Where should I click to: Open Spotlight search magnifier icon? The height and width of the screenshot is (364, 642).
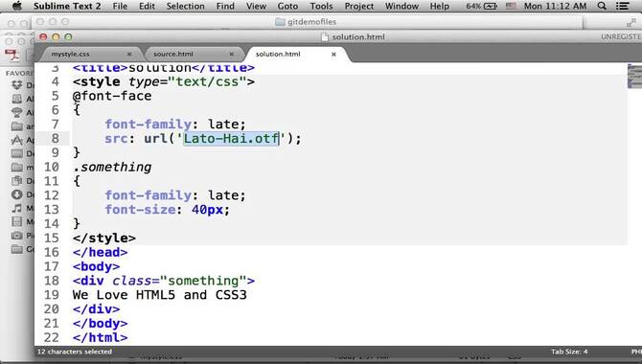[602, 6]
